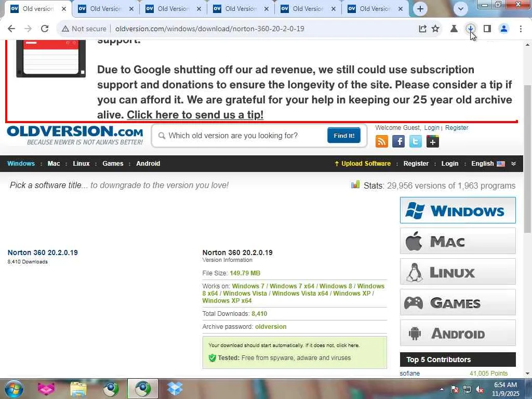Open the Dropbox taskbar icon

pyautogui.click(x=175, y=389)
